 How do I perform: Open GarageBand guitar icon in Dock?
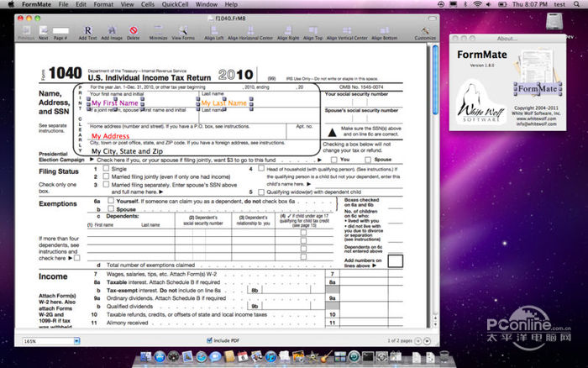[x=326, y=356]
